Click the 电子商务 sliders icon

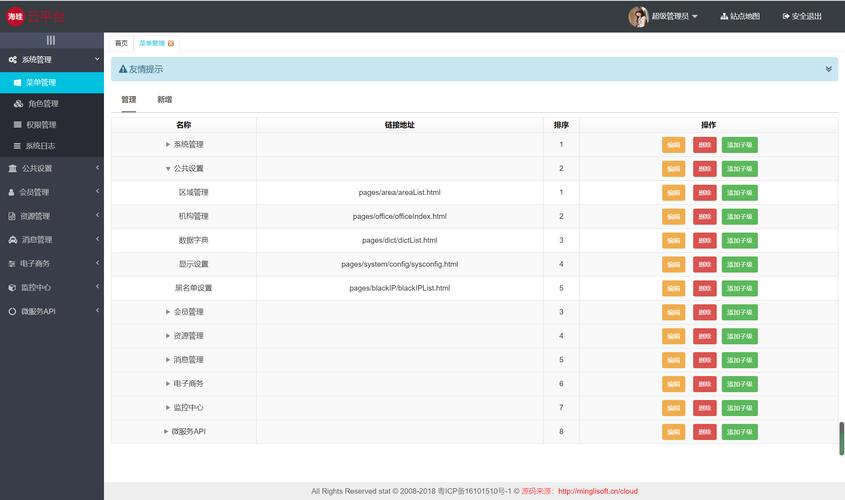click(x=12, y=263)
